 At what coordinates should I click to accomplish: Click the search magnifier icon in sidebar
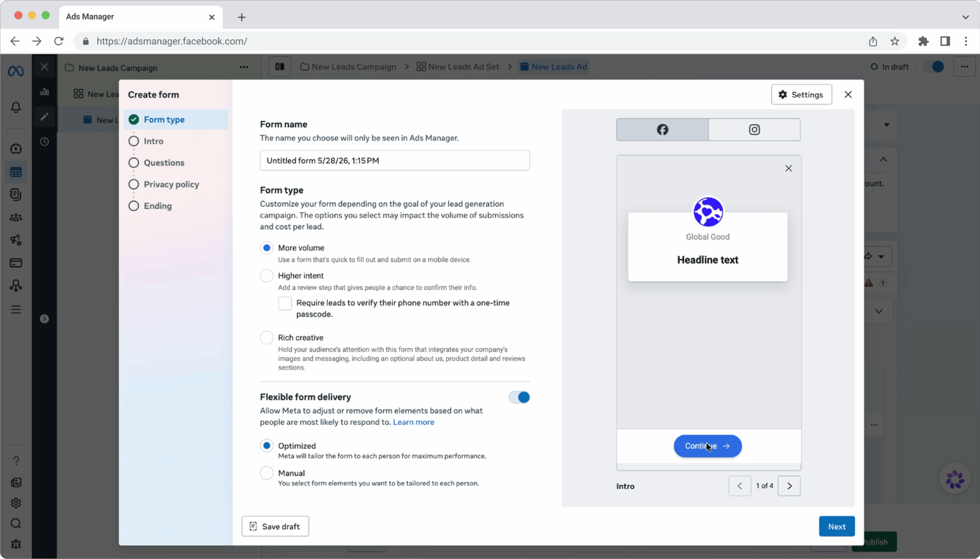click(x=16, y=524)
